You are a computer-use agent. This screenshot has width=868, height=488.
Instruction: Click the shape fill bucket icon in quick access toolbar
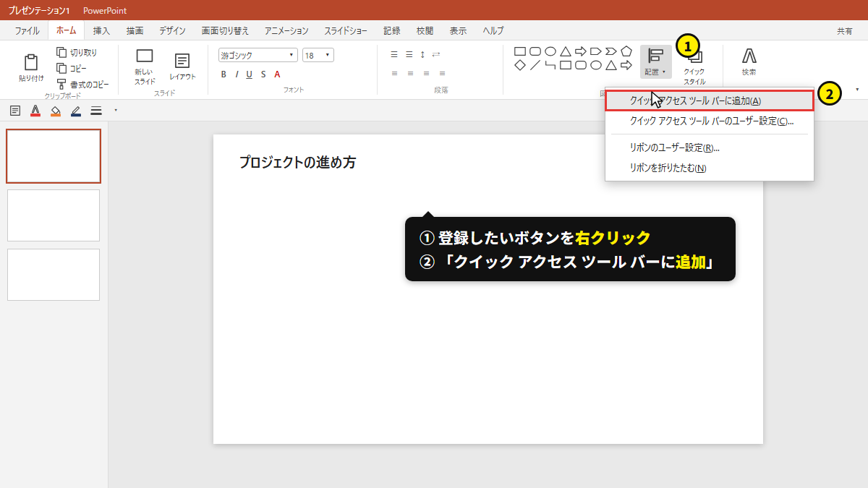[56, 111]
